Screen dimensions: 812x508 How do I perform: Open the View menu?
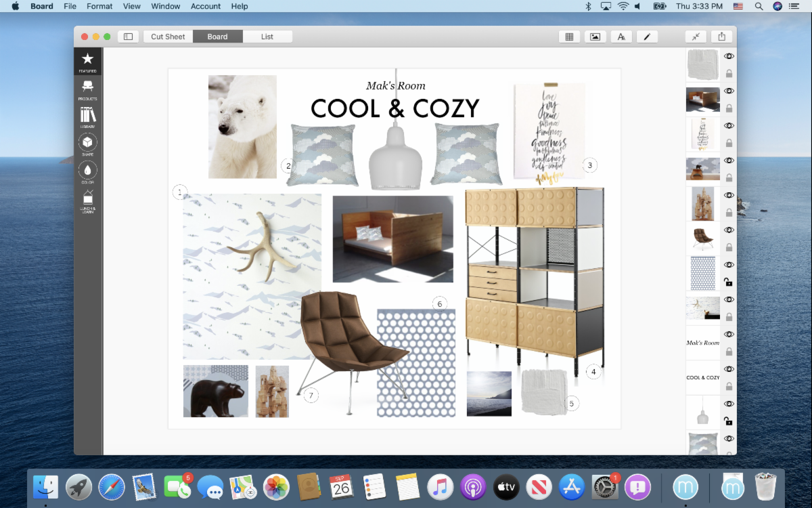132,6
